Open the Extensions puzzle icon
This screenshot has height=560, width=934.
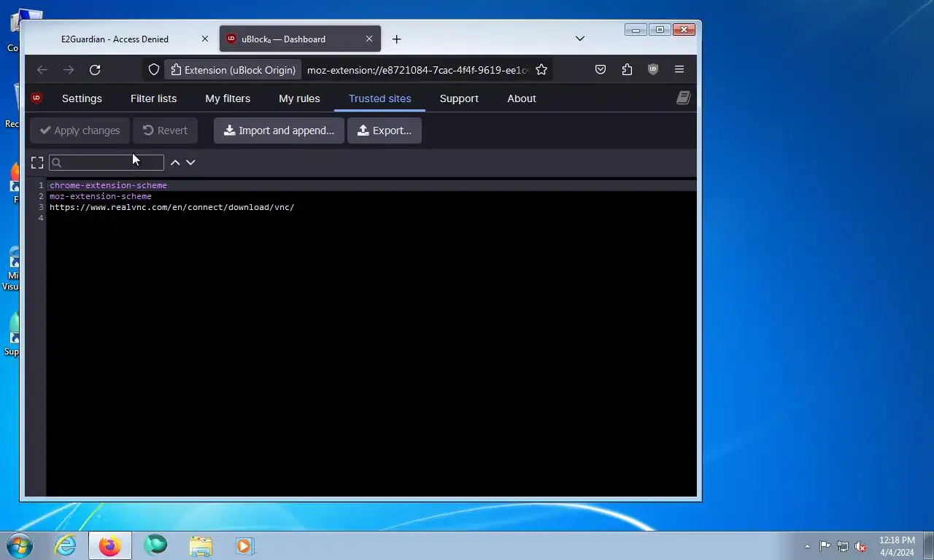coord(627,70)
